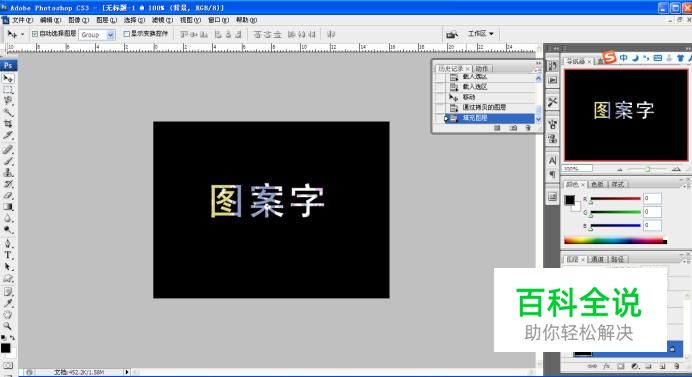Toggle the 自动选择图层 checkbox
Screen dimensions: 692x377
click(x=35, y=34)
